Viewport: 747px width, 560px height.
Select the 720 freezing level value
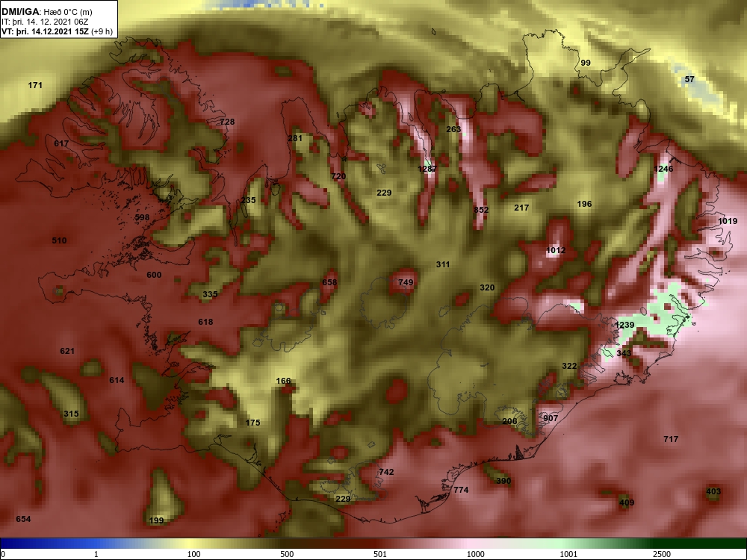point(338,176)
